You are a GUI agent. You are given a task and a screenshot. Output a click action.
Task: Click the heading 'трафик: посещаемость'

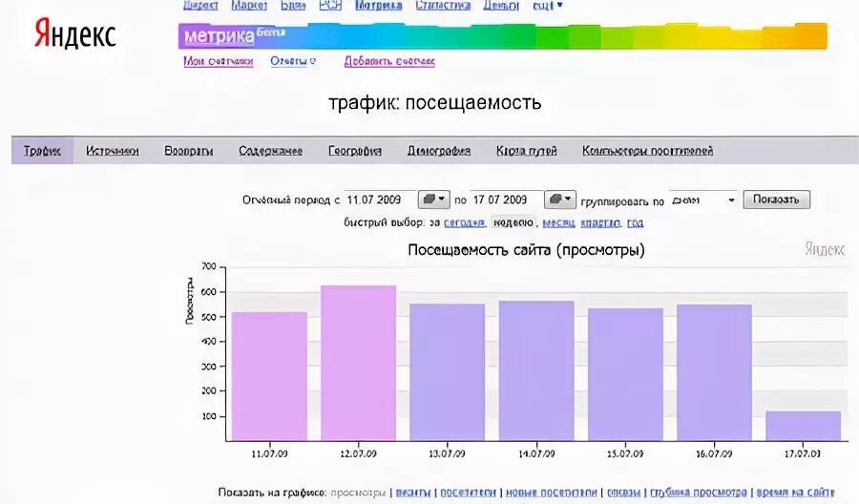coord(434,102)
